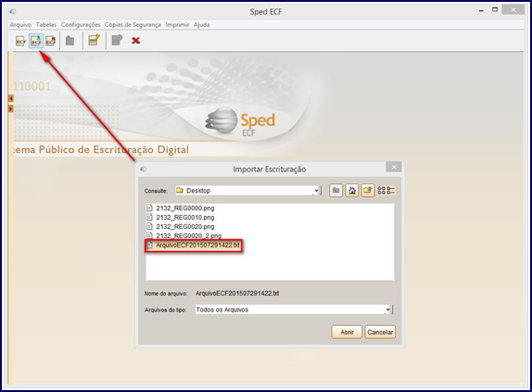
Task: Click the Nome do arquivo input field
Action: [x=294, y=294]
